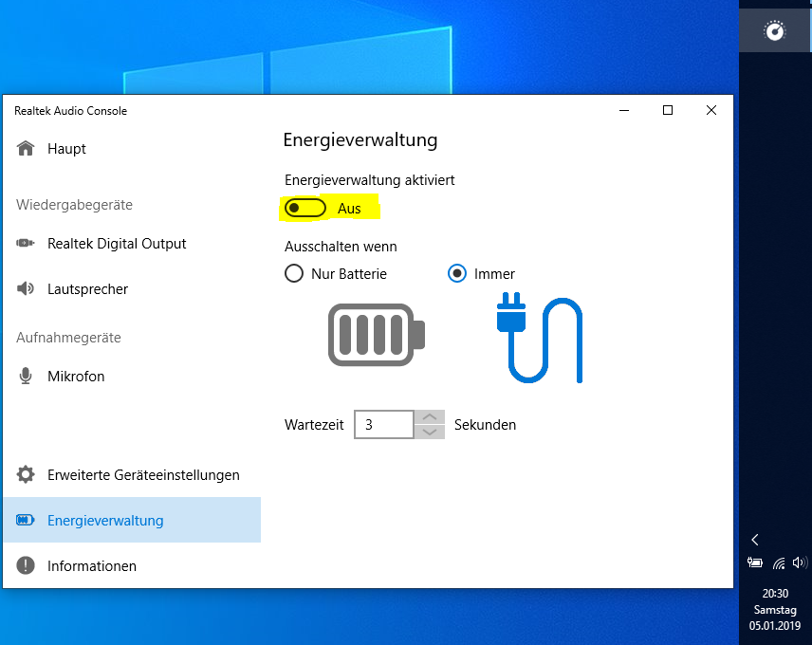Image resolution: width=812 pixels, height=645 pixels.
Task: Click the large grey battery graphic
Action: coord(377,335)
